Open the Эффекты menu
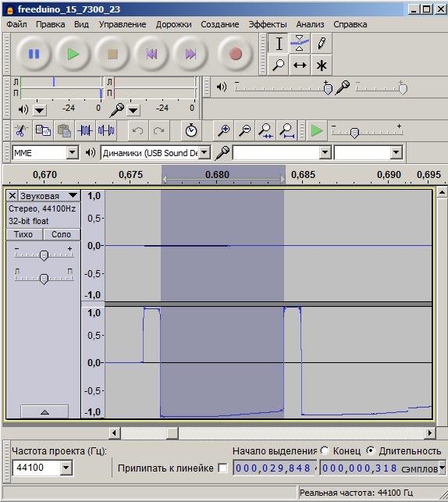Image resolution: width=448 pixels, height=502 pixels. pos(267,24)
